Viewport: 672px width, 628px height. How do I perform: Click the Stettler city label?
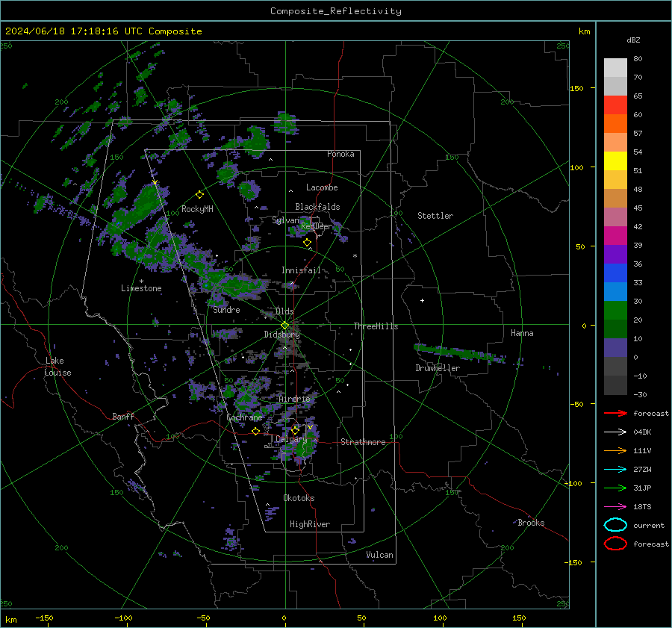[435, 216]
